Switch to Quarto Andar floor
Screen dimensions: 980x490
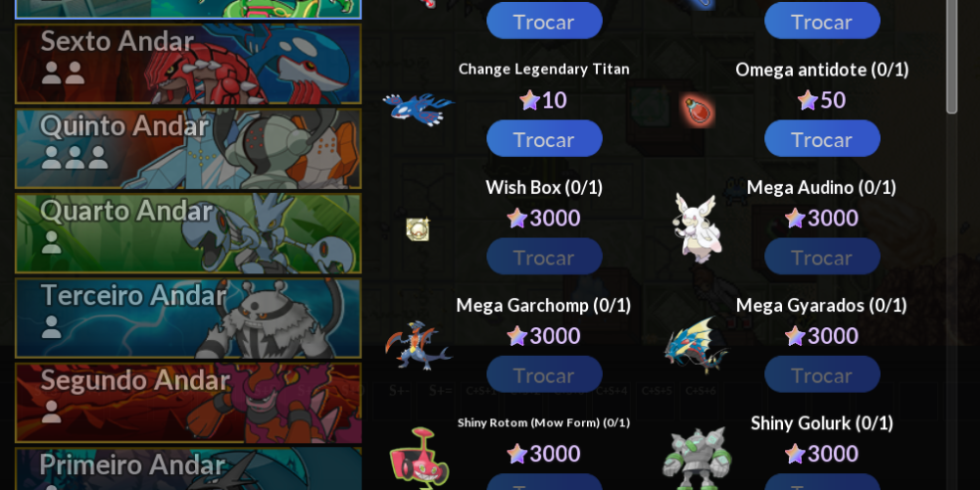[188, 234]
